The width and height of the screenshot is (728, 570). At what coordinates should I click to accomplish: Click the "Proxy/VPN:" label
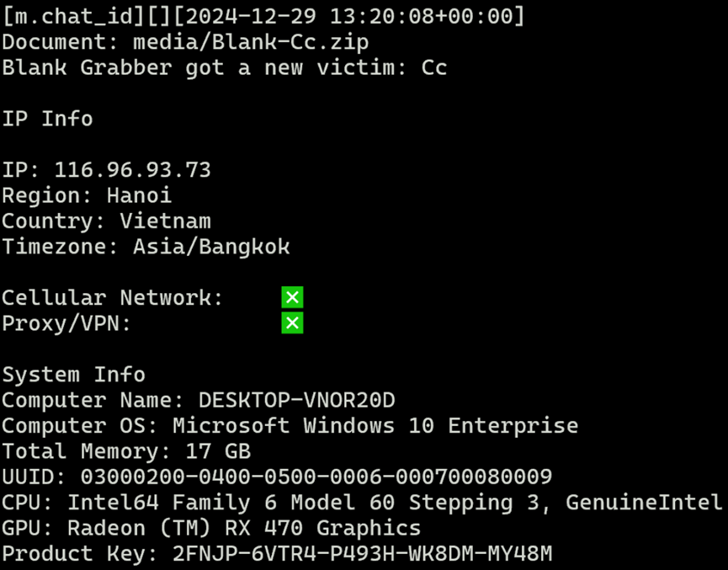coord(66,323)
